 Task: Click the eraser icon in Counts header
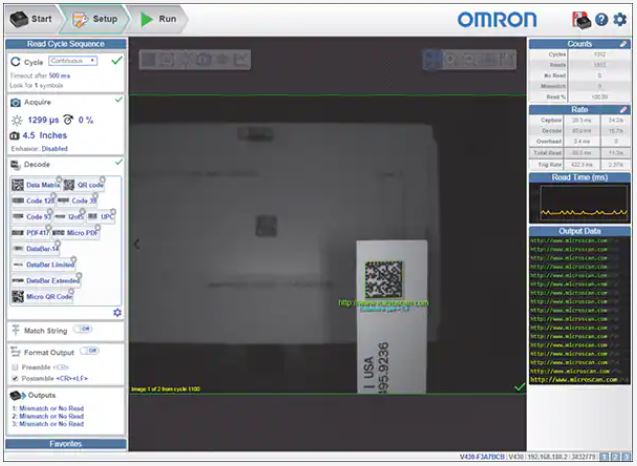[x=623, y=44]
